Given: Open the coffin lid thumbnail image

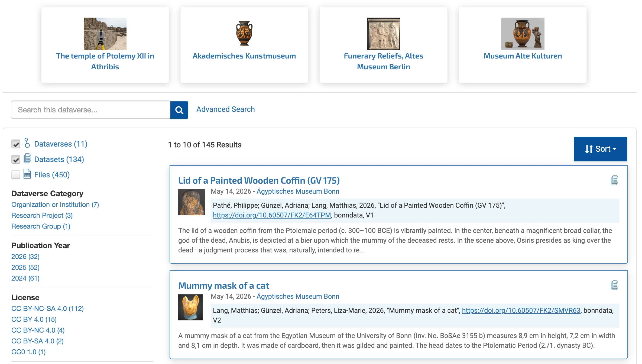Looking at the screenshot, I should [192, 202].
